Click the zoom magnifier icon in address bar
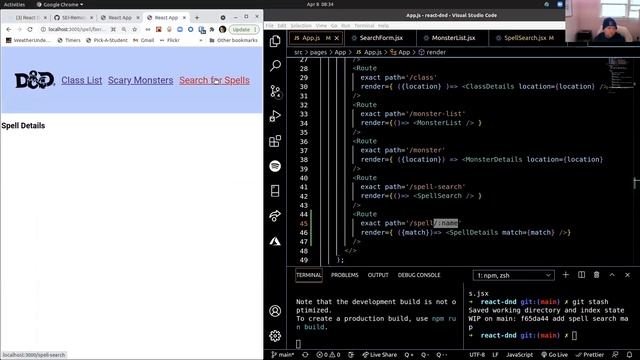The image size is (640, 360). click(x=124, y=29)
